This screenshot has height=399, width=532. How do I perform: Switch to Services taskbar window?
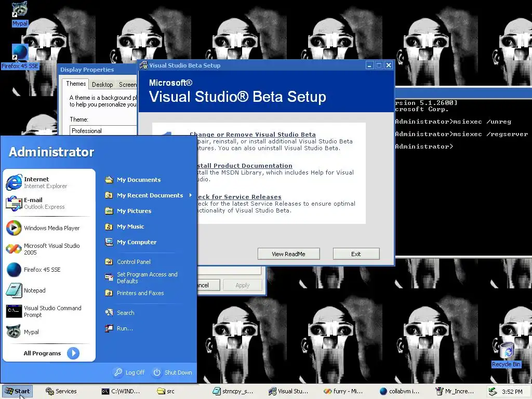(x=61, y=391)
